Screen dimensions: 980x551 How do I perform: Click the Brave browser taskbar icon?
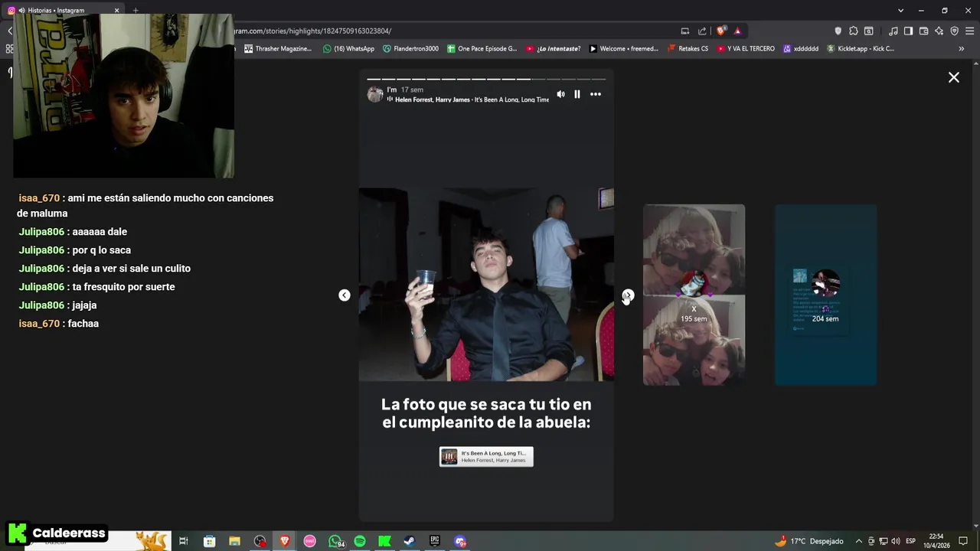point(285,541)
